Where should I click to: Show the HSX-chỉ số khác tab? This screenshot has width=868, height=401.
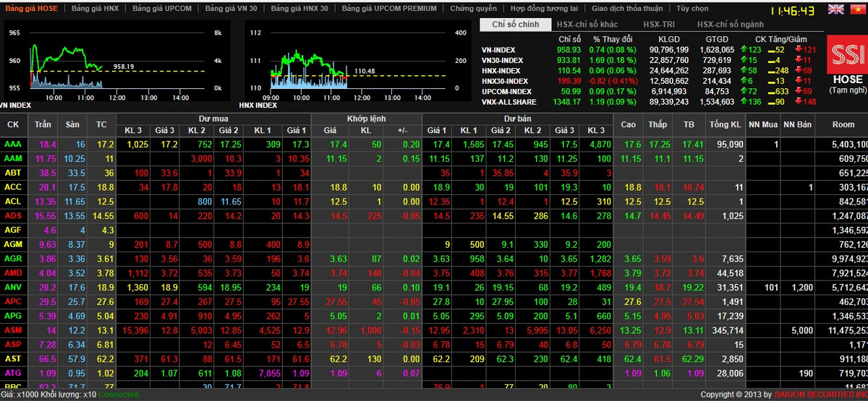[587, 25]
